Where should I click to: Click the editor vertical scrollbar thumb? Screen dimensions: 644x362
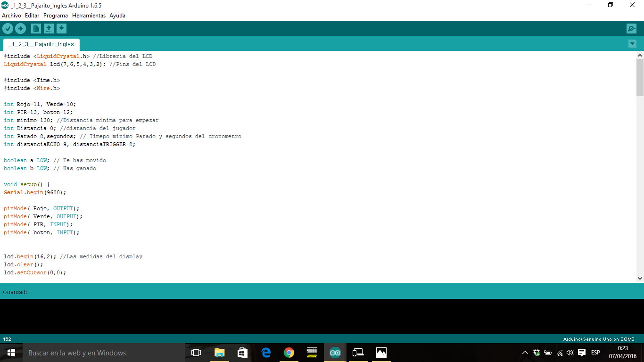tap(640, 78)
